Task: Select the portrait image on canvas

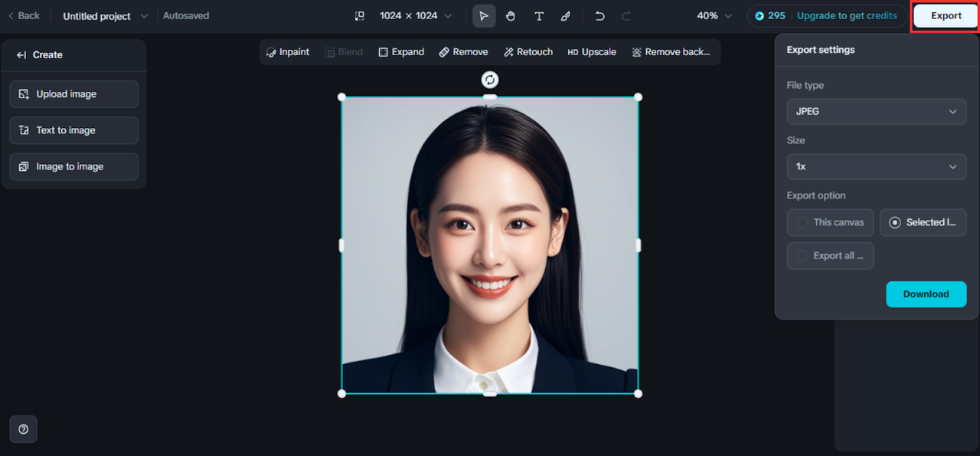Action: pos(490,245)
